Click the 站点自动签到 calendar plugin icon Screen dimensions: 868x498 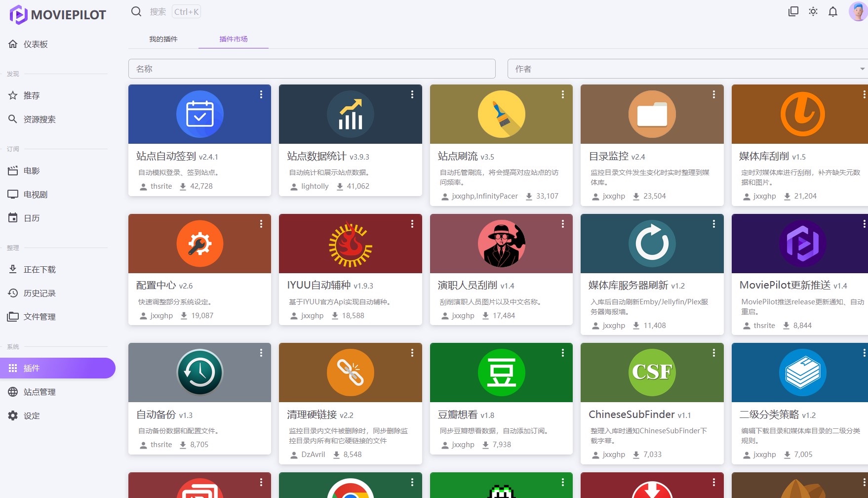click(x=199, y=114)
